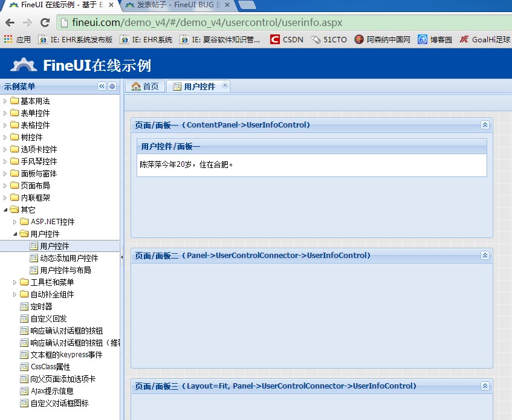Click page icon beside CssClass属性

tap(24, 367)
